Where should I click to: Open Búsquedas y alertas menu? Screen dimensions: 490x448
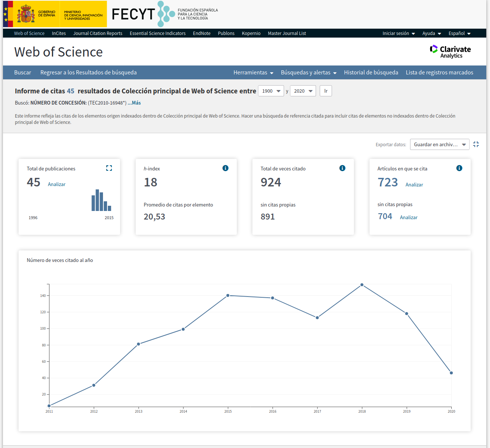pyautogui.click(x=309, y=73)
